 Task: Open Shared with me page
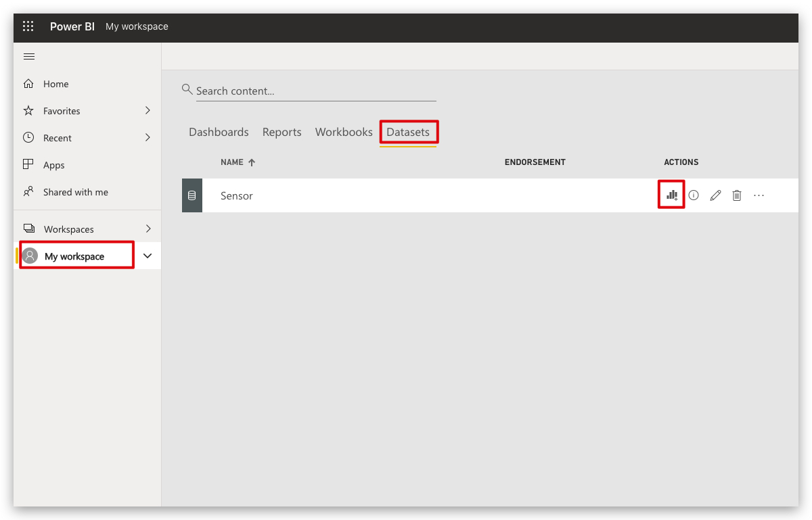pyautogui.click(x=76, y=192)
